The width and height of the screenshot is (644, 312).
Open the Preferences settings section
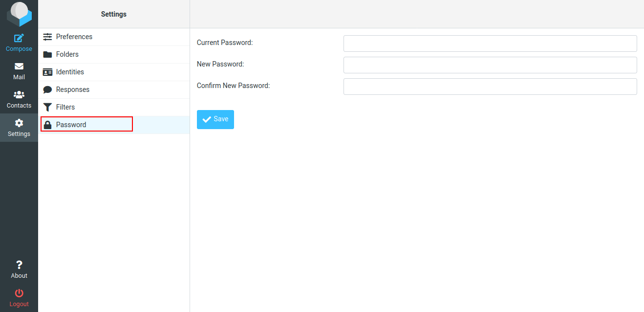(x=114, y=37)
